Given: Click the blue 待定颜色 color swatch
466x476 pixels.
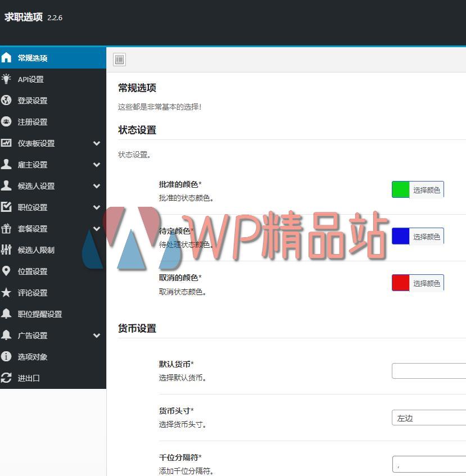Looking at the screenshot, I should coord(400,236).
